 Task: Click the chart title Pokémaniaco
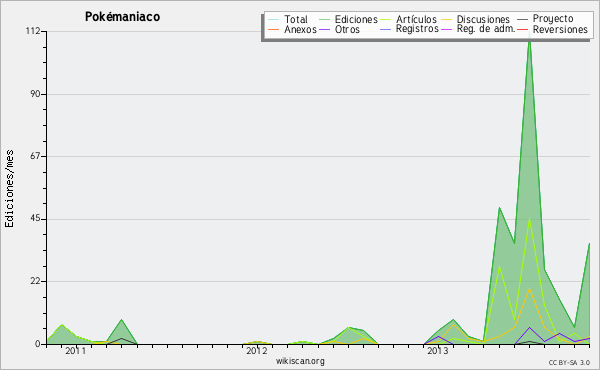point(122,17)
